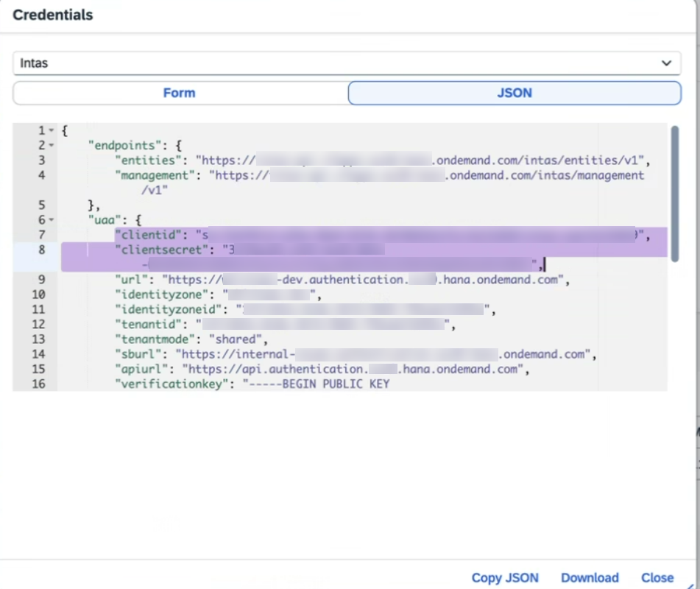
Task: Switch to the Form tab
Action: click(179, 93)
